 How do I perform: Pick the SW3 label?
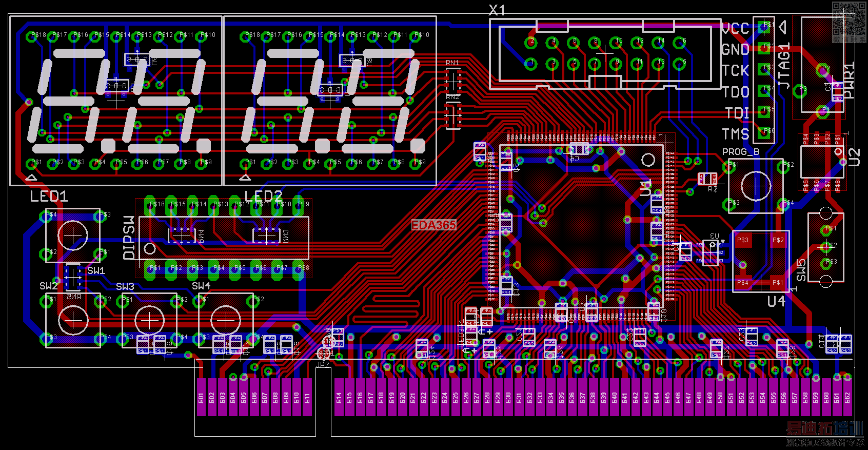[125, 286]
